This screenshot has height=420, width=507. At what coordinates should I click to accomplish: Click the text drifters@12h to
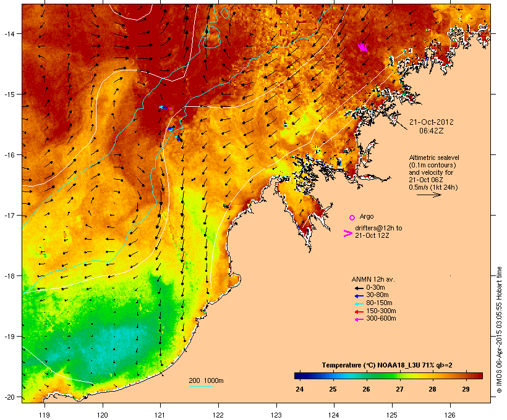tap(378, 228)
